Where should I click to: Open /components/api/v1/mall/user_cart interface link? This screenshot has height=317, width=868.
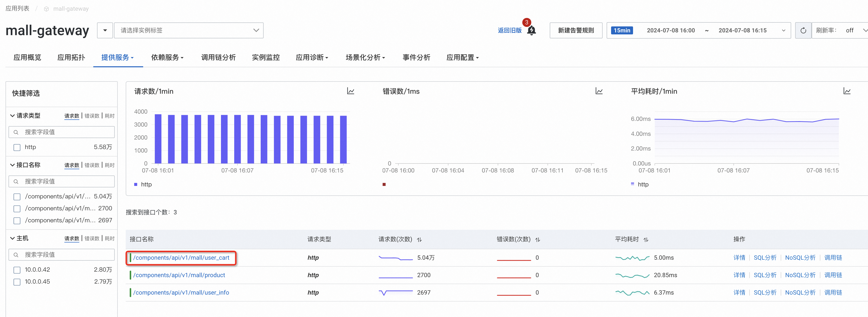[x=181, y=258]
